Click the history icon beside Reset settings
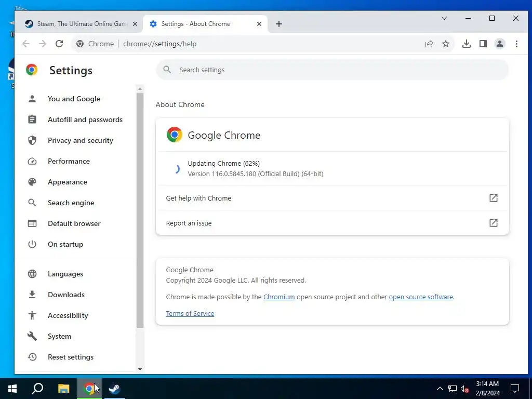Viewport: 532px width, 399px height. point(32,357)
